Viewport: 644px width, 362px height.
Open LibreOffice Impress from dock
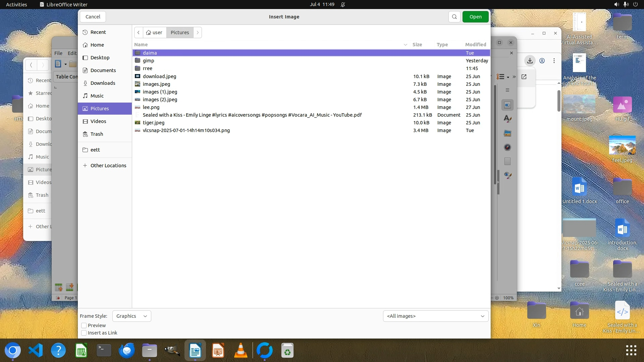pyautogui.click(x=218, y=351)
